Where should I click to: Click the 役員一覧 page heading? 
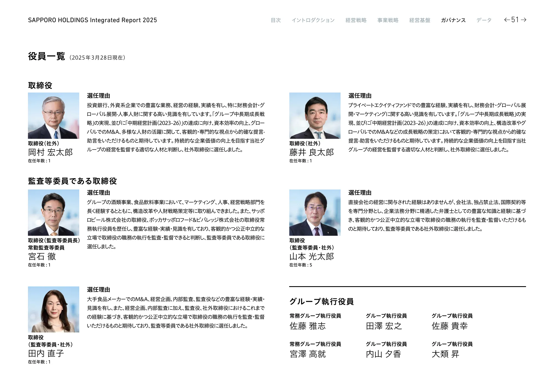[47, 56]
